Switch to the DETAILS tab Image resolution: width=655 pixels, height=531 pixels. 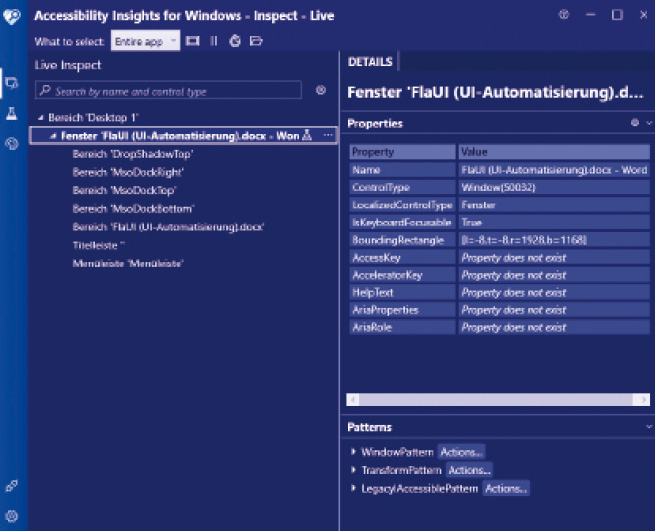pyautogui.click(x=370, y=62)
